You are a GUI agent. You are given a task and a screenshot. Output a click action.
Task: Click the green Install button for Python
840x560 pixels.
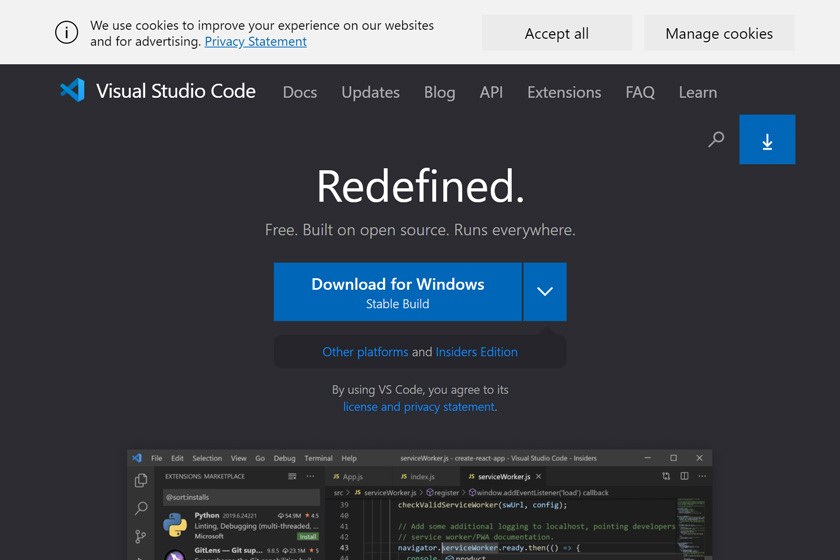(308, 536)
